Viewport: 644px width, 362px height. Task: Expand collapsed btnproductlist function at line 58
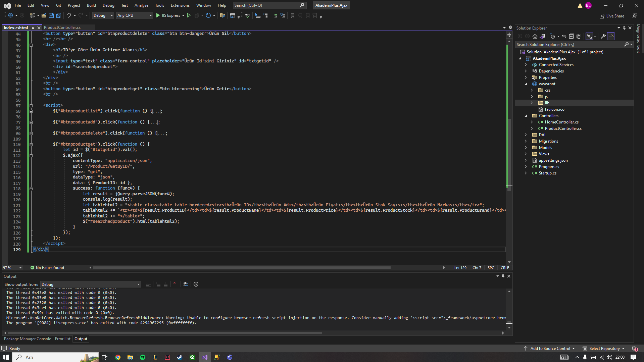tap(31, 111)
